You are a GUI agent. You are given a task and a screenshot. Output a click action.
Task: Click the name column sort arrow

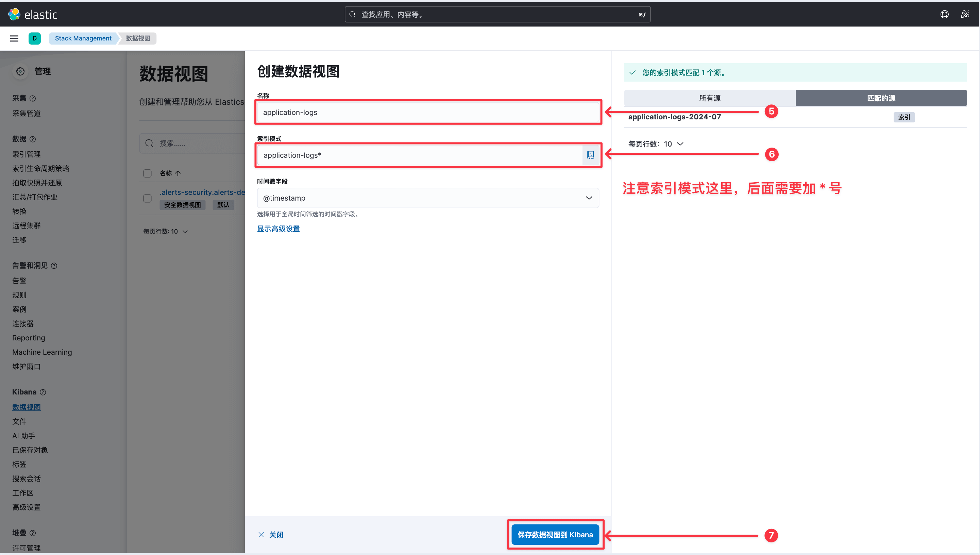(178, 173)
